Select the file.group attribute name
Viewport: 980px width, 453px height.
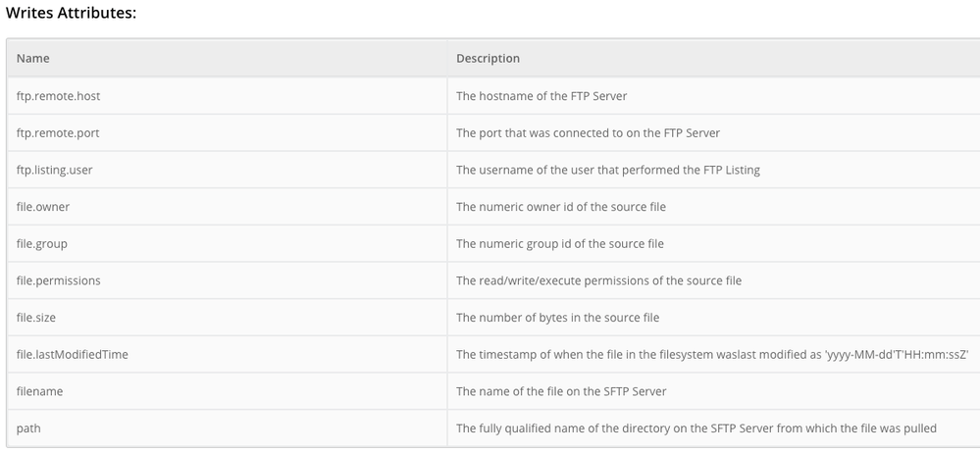(x=42, y=243)
